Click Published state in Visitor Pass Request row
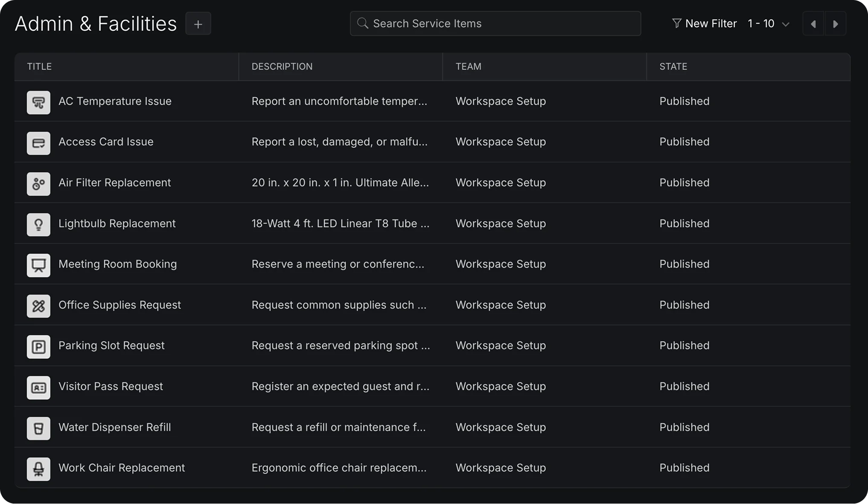 click(684, 387)
